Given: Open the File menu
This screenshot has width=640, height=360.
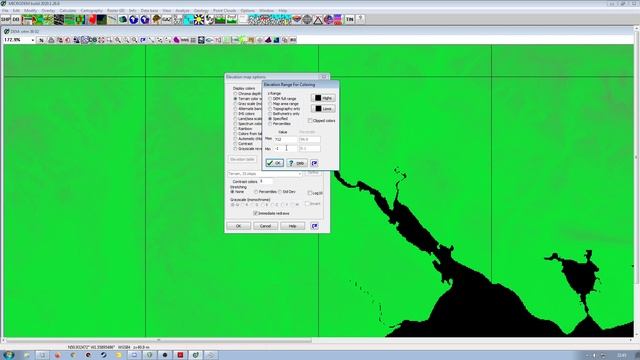Looking at the screenshot, I should [6, 11].
